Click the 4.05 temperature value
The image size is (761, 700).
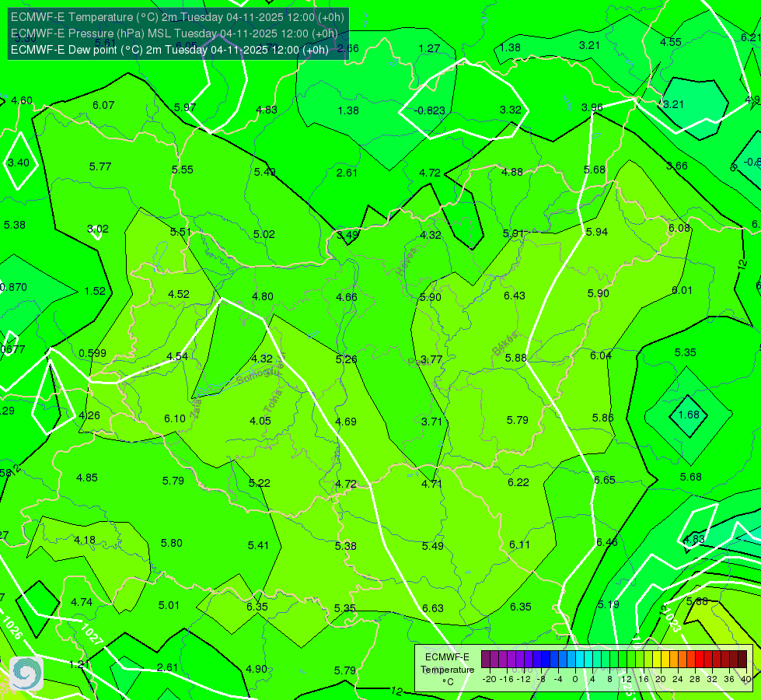point(260,421)
